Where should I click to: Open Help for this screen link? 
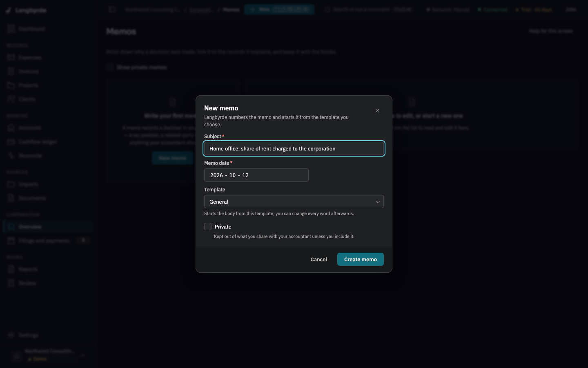pyautogui.click(x=551, y=31)
